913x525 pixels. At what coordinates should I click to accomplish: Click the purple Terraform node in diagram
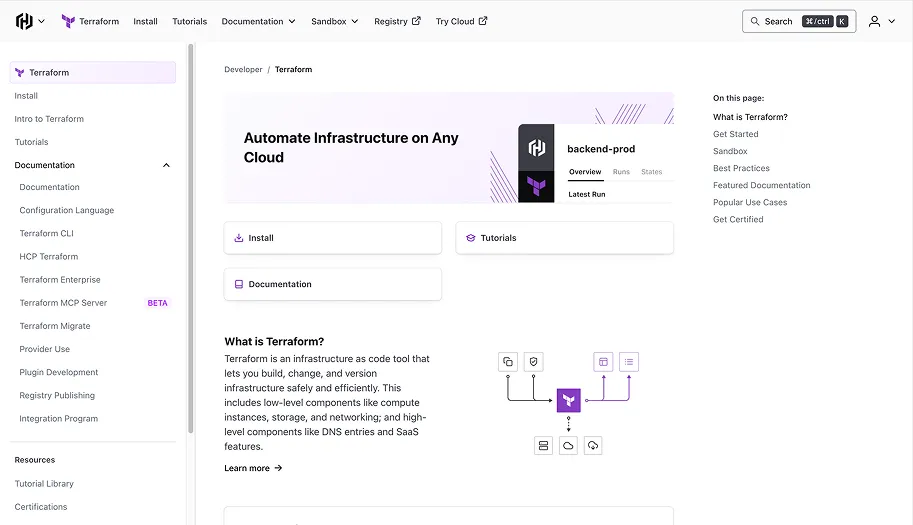pyautogui.click(x=568, y=400)
